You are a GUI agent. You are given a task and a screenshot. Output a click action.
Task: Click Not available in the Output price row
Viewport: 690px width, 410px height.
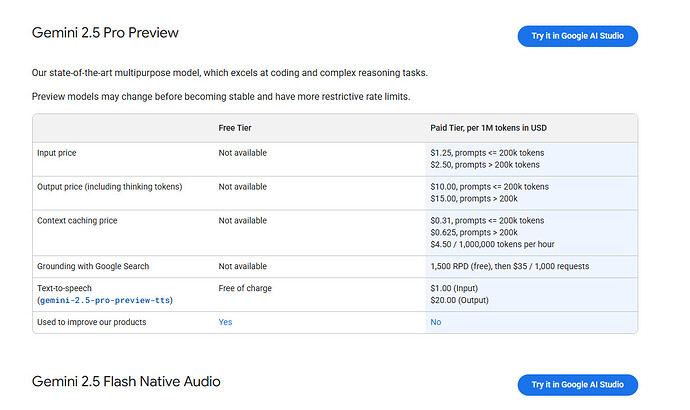tap(242, 187)
